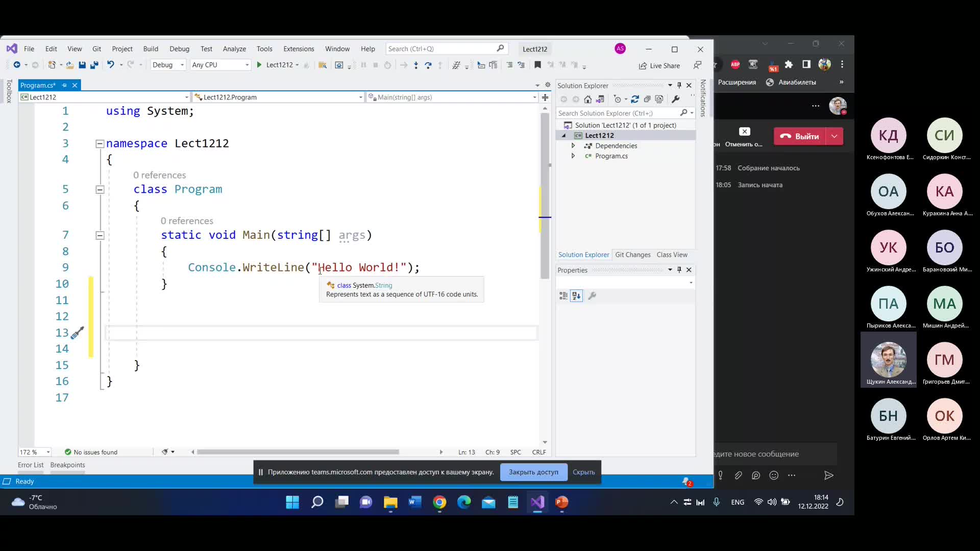The height and width of the screenshot is (551, 980).
Task: Open Visual Studio from Windows taskbar
Action: 537,503
